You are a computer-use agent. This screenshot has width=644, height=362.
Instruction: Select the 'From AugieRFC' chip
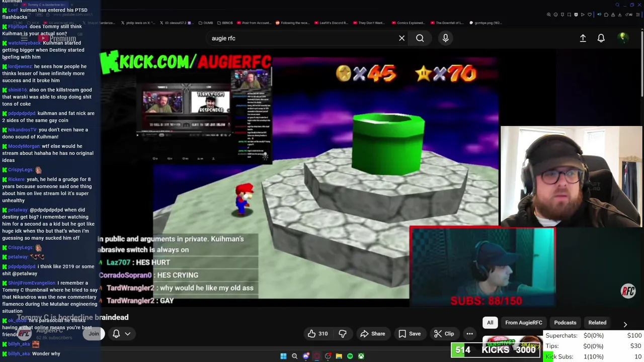524,323
